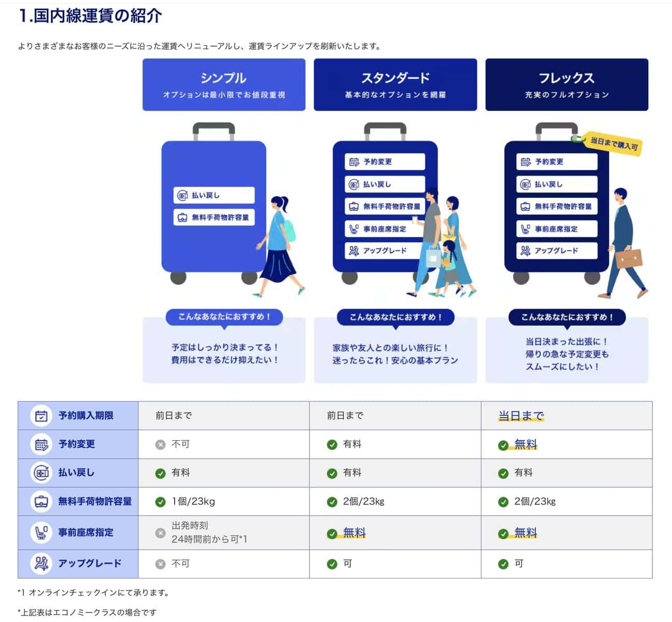
Task: Click the woman with backpack illustration
Action: point(280,246)
